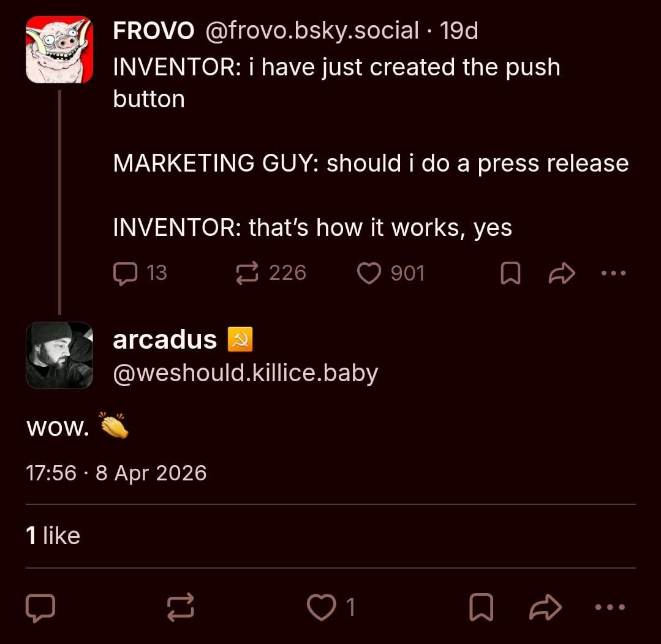661x644 pixels.
Task: Open arcadus's profile avatar photo
Action: tap(59, 355)
